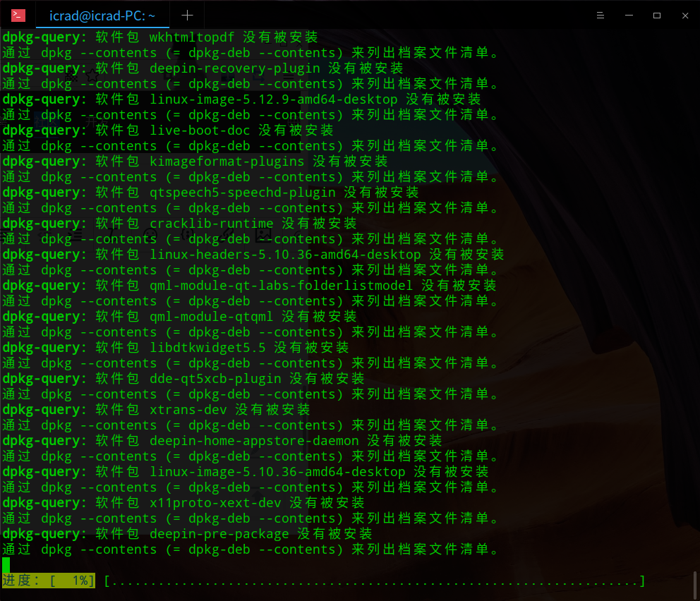Click the terminal app icon in title bar
Screen dimensions: 700x601
18,16
